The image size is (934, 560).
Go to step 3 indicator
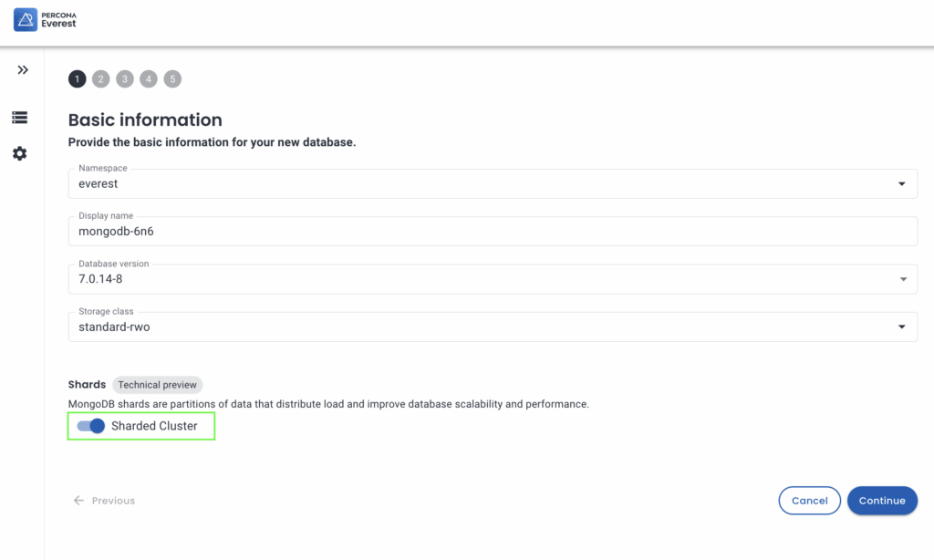tap(125, 79)
